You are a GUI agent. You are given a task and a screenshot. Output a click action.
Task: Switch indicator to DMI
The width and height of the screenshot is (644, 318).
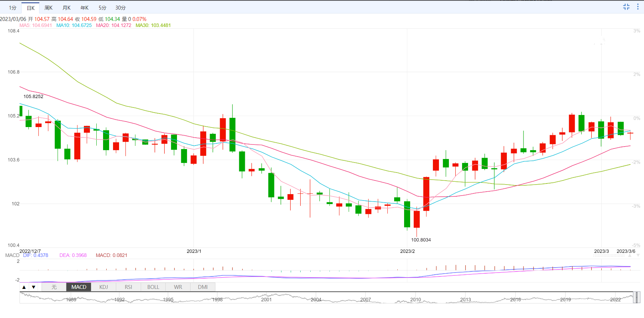coord(203,287)
